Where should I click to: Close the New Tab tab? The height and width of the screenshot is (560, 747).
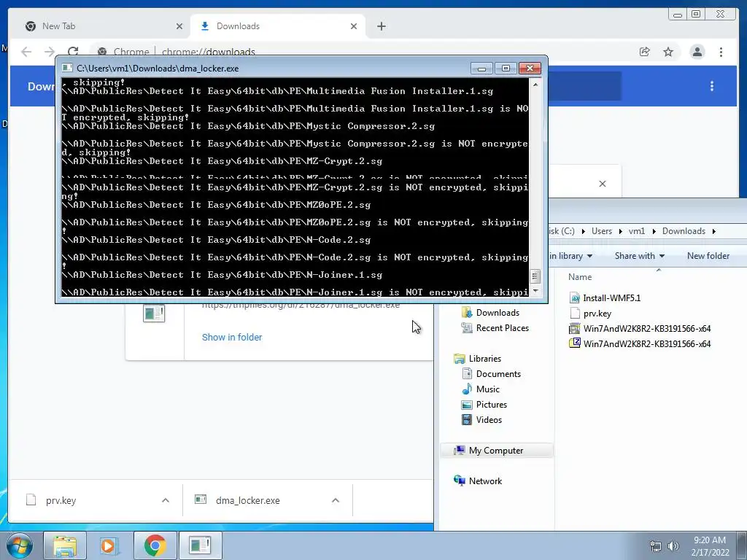tap(179, 26)
